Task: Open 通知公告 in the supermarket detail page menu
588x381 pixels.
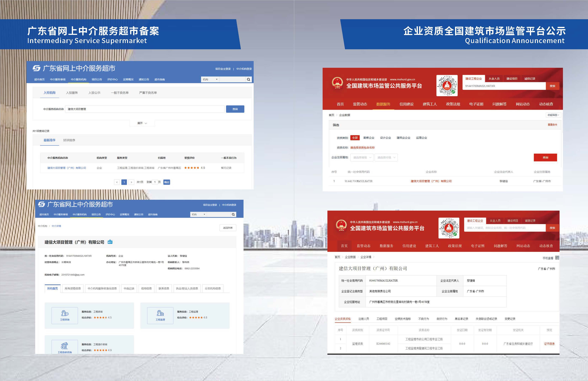Action: [139, 214]
